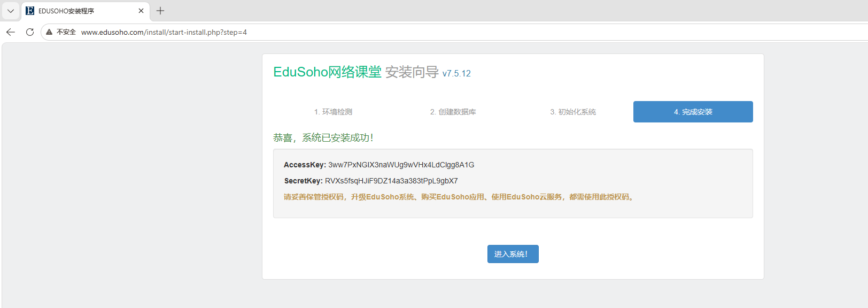This screenshot has width=868, height=308.
Task: Select step 1. 环境检测
Action: click(333, 112)
